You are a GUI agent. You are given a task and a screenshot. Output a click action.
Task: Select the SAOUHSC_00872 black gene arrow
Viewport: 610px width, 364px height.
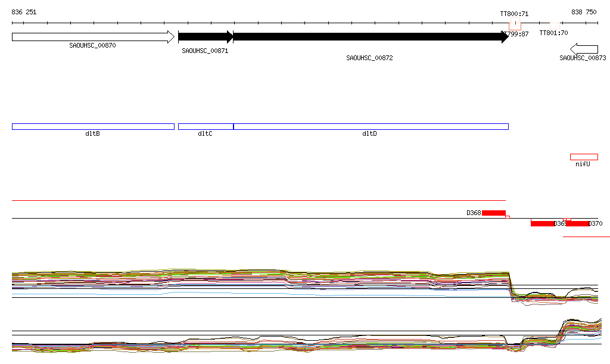point(369,37)
